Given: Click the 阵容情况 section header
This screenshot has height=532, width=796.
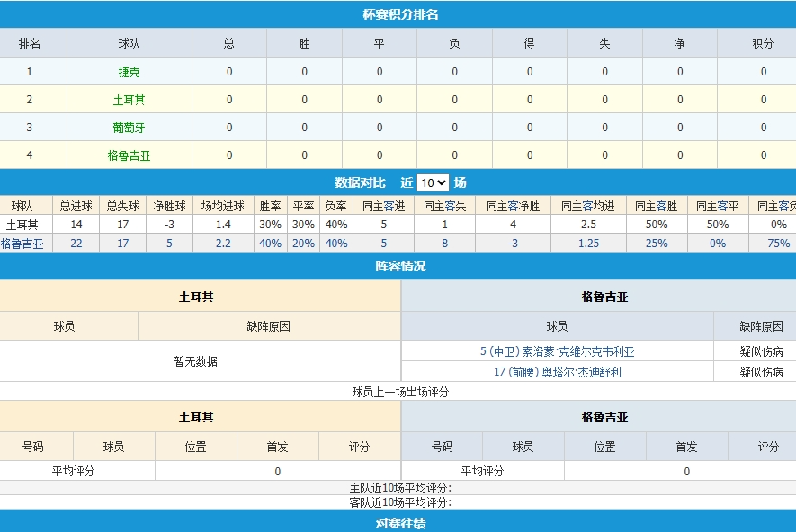Looking at the screenshot, I should pyautogui.click(x=398, y=266).
